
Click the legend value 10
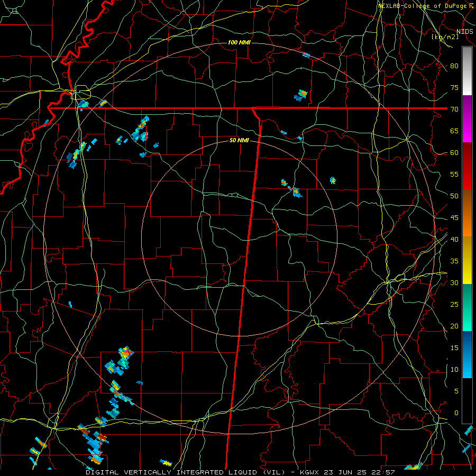454,370
